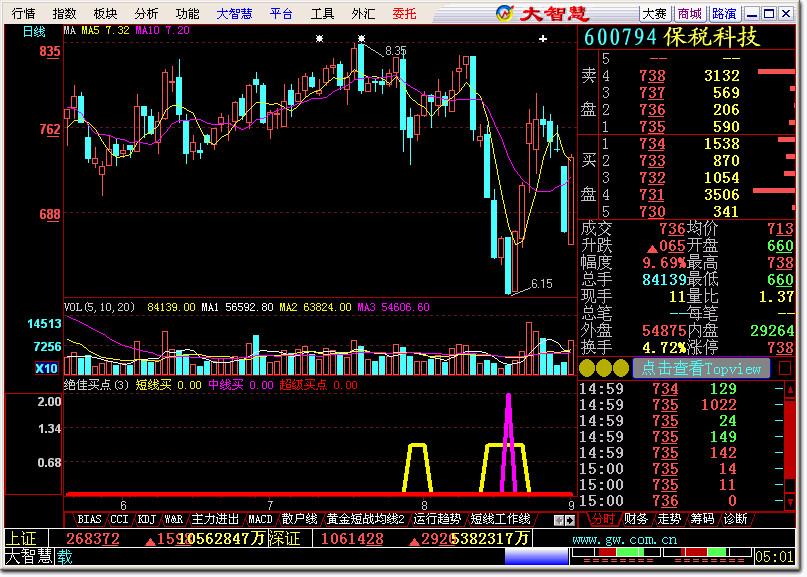
Task: Click the MA10 7.20 indicator label
Action: (x=162, y=31)
